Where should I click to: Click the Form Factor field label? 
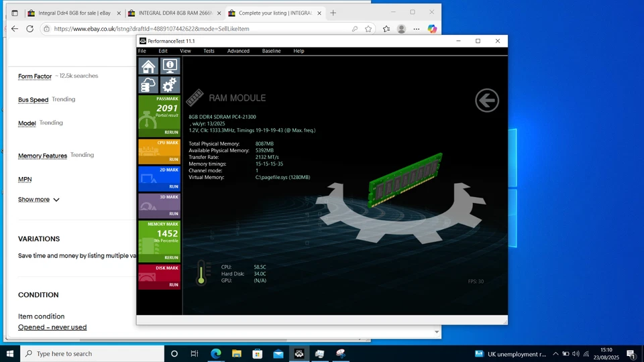35,76
